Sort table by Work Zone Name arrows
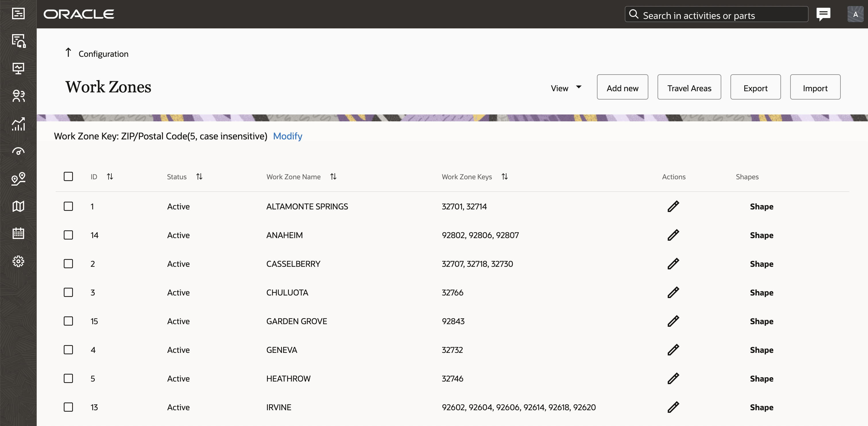868x426 pixels. (x=333, y=176)
